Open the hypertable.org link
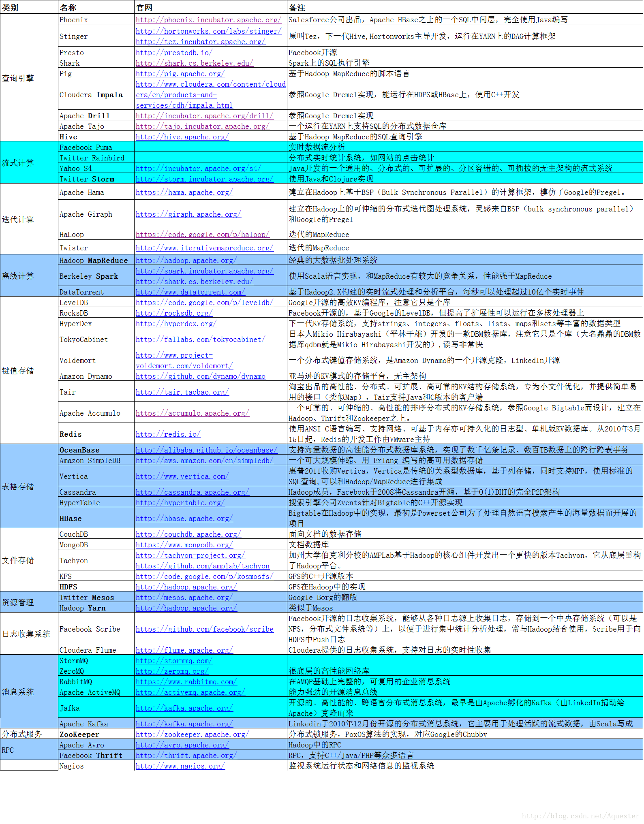Screen dimensions: 644x824 tap(180, 503)
